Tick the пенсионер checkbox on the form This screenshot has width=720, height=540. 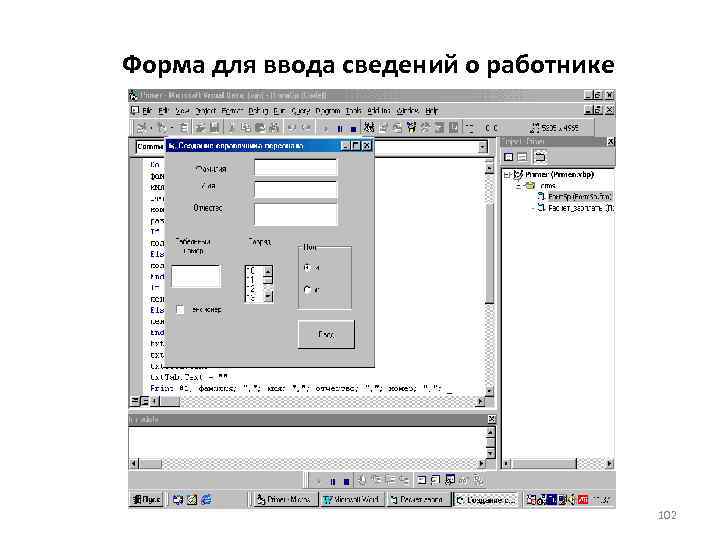point(180,310)
